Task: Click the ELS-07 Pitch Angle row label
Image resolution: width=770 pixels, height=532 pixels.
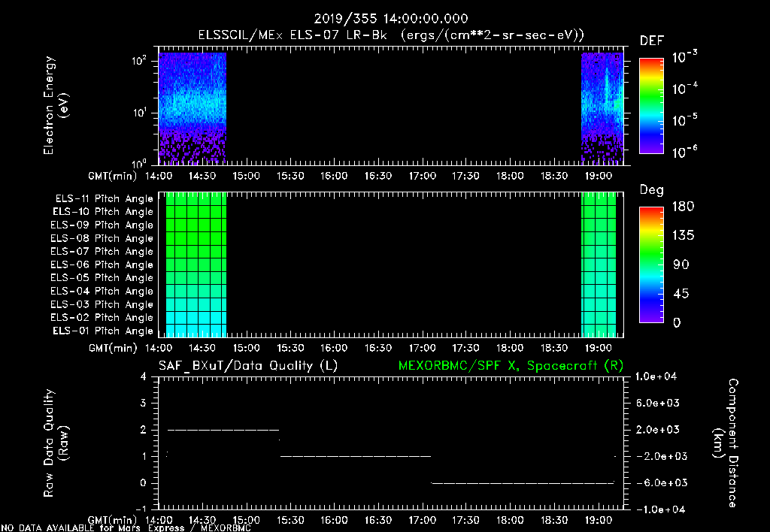Action: click(102, 251)
